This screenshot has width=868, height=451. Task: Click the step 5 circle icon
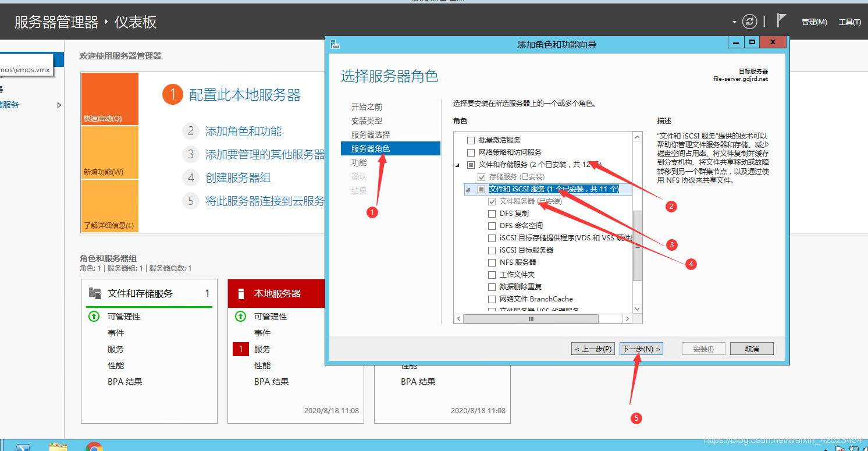[x=190, y=201]
